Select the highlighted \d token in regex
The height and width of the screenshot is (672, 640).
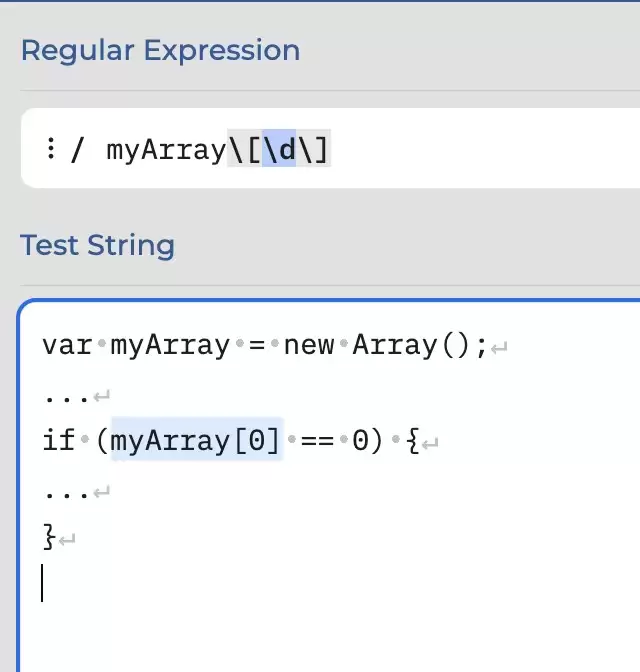click(279, 148)
